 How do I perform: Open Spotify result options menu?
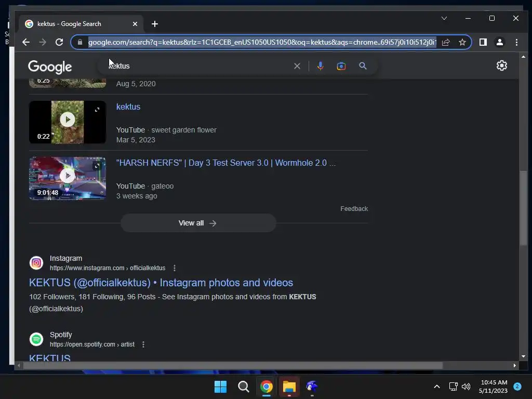(143, 344)
